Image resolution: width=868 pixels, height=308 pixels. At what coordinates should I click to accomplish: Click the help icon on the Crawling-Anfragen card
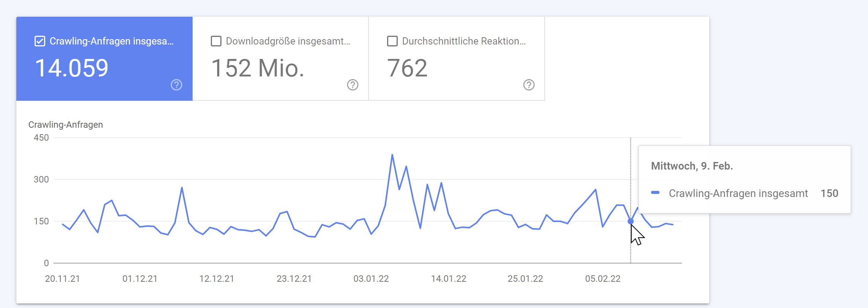[x=176, y=86]
